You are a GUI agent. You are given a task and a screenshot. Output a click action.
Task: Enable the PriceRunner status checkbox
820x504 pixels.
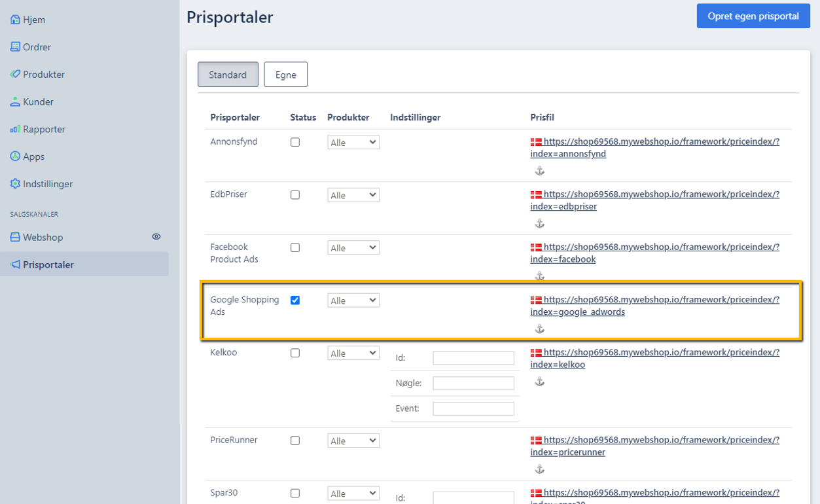[295, 441]
